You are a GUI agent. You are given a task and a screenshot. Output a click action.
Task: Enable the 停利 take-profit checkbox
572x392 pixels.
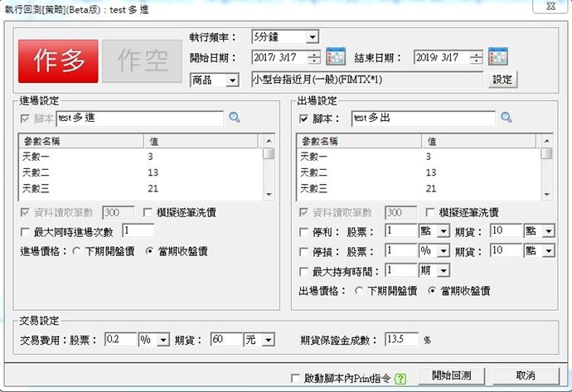pos(304,230)
